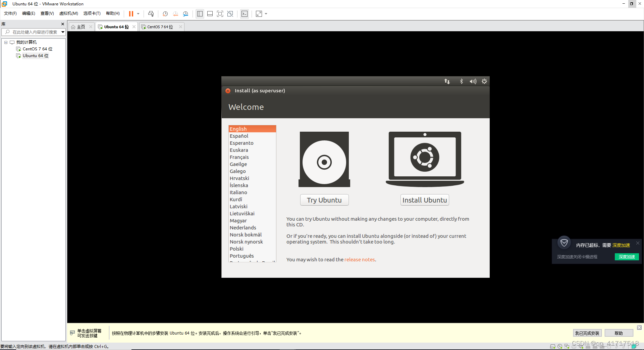Close the CentOS 7 64 位 tab
Viewport: 644px width, 350px height.
pos(180,27)
